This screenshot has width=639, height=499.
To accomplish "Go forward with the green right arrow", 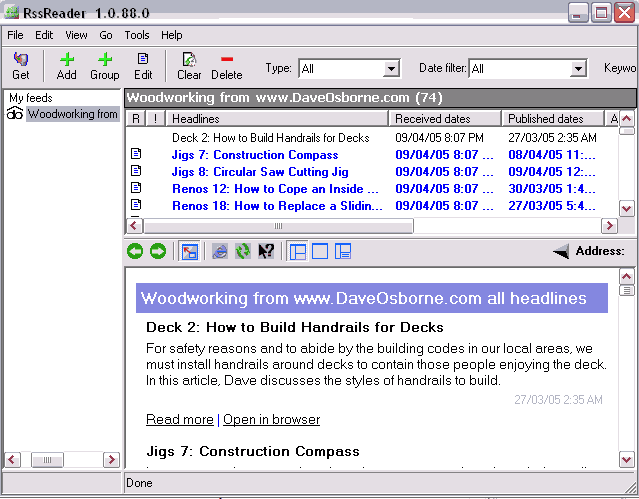I will coord(158,251).
